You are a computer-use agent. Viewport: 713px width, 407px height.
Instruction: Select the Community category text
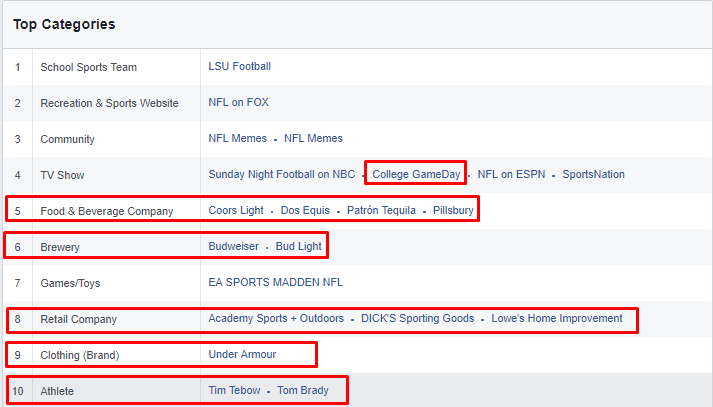pyautogui.click(x=67, y=139)
